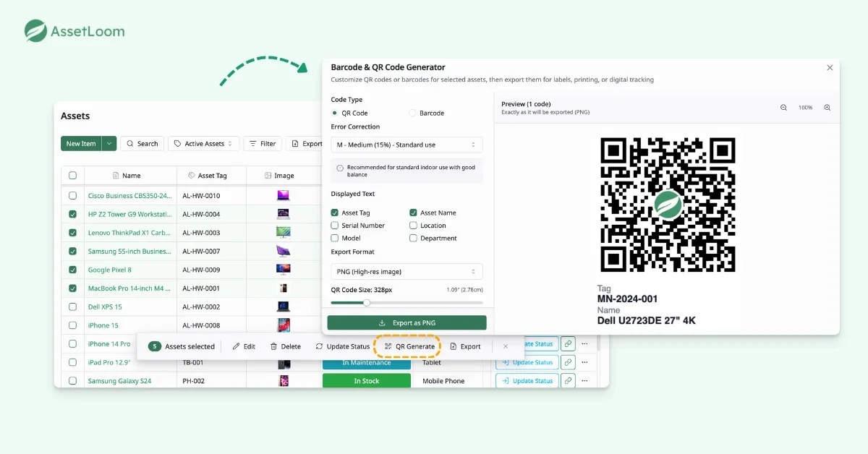This screenshot has width=868, height=454.
Task: Click the iPhone 15 image thumbnail
Action: coord(283,325)
